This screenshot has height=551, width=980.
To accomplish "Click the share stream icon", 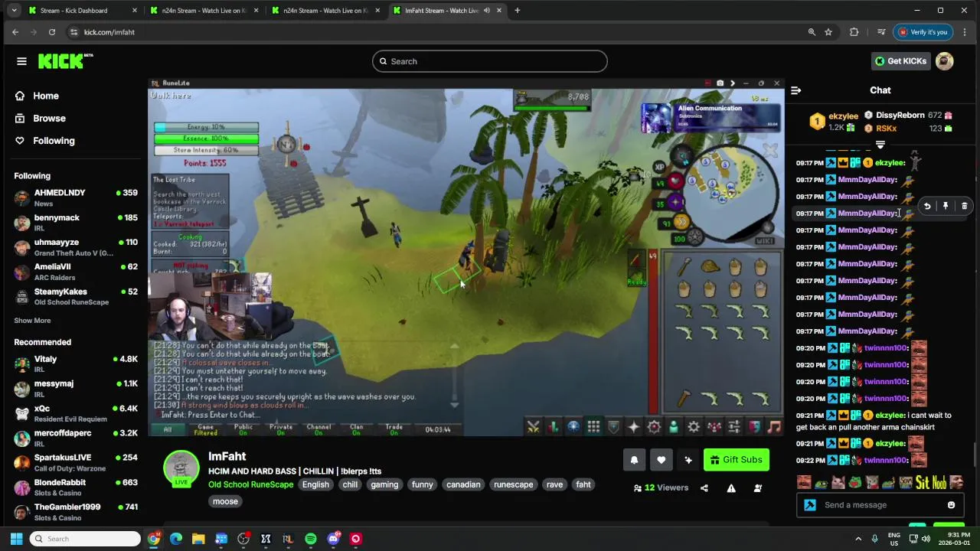I will pos(704,488).
